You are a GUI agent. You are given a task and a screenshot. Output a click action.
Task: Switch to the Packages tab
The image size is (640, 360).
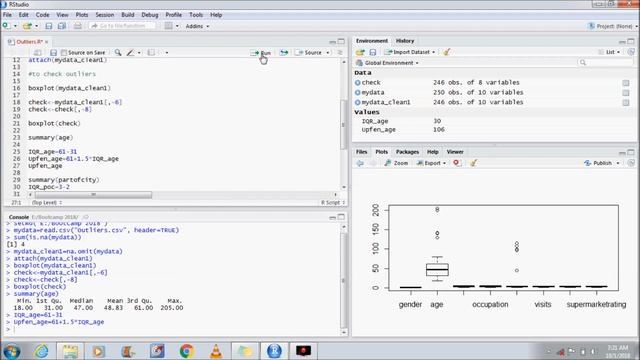[x=407, y=152]
